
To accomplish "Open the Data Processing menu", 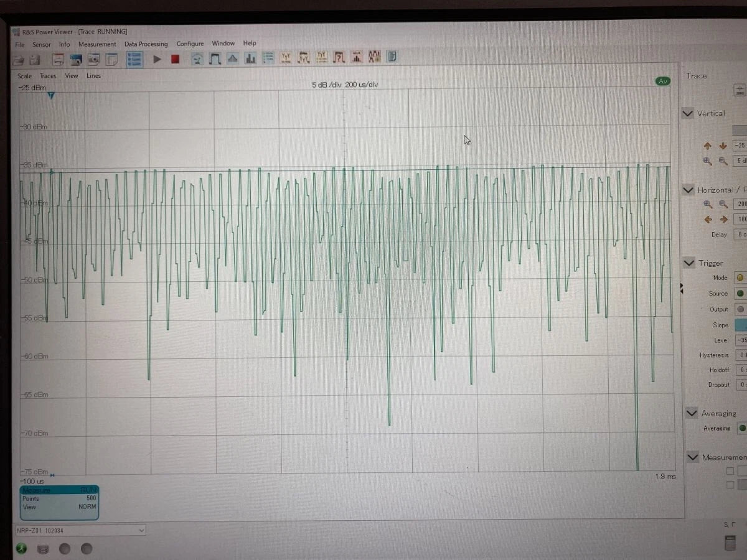I will click(x=146, y=44).
